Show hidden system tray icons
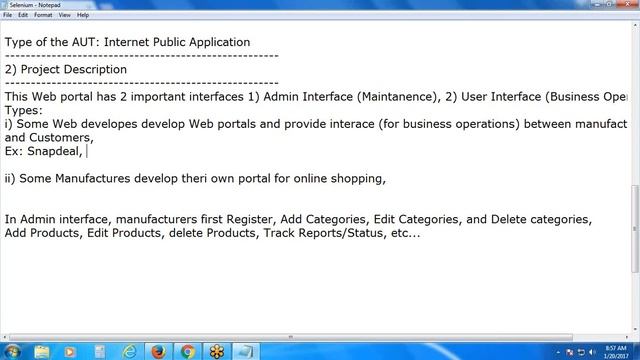Screen dimensions: 640x360 click(x=558, y=352)
